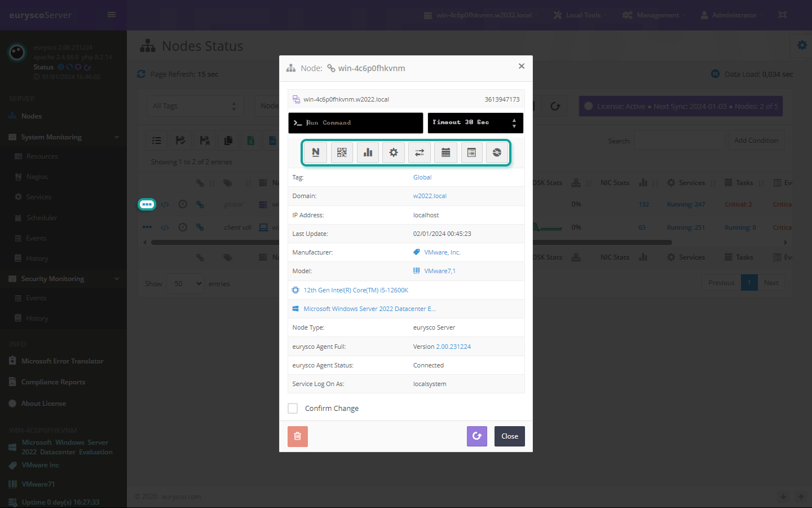Image resolution: width=812 pixels, height=508 pixels.
Task: Open actions ellipsis for client vdi row
Action: (147, 227)
